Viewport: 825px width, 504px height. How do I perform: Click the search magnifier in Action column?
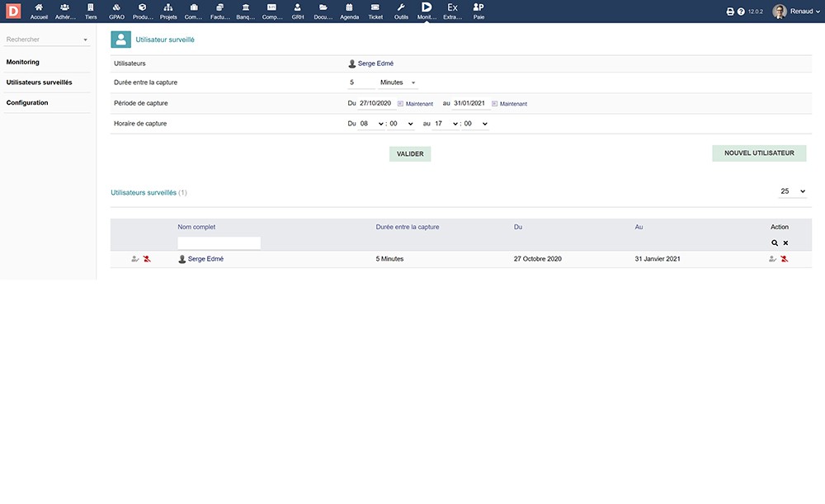pyautogui.click(x=775, y=243)
